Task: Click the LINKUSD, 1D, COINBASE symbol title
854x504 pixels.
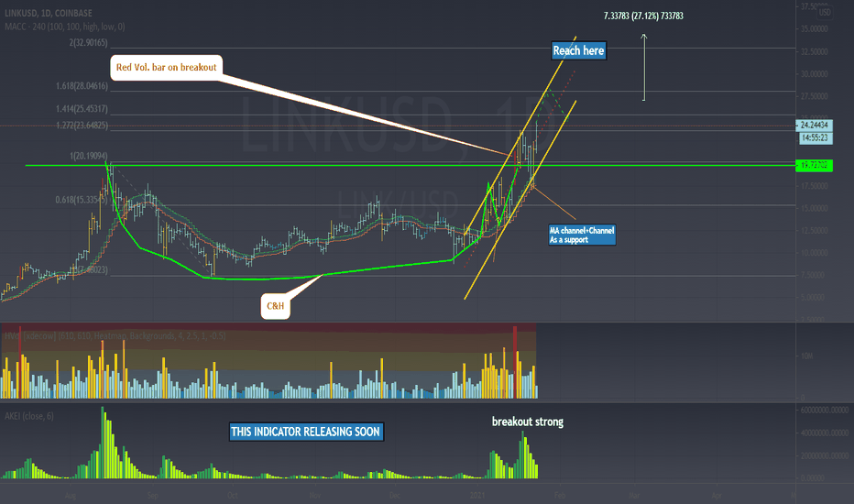Action: (49, 13)
